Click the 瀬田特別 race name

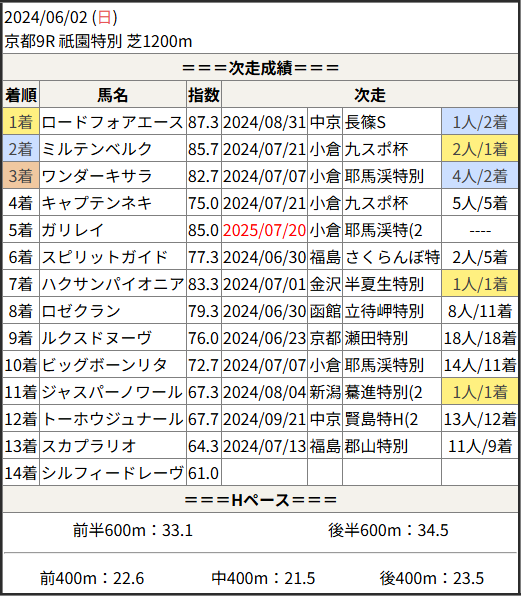click(376, 338)
